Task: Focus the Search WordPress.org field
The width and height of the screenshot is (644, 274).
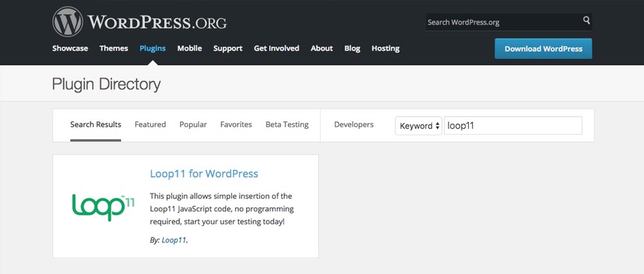Action: point(502,22)
